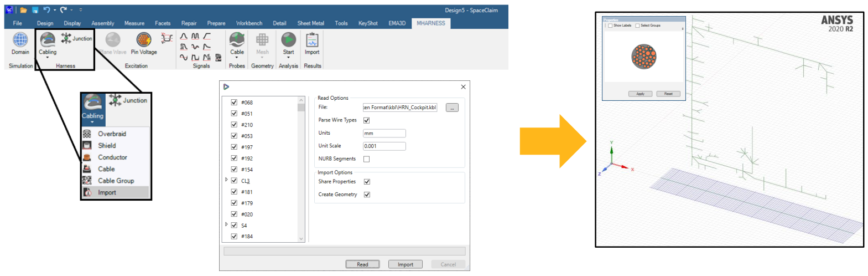
Task: Open the Cabling dropdown arrow in the ribbon
Action: click(x=48, y=58)
